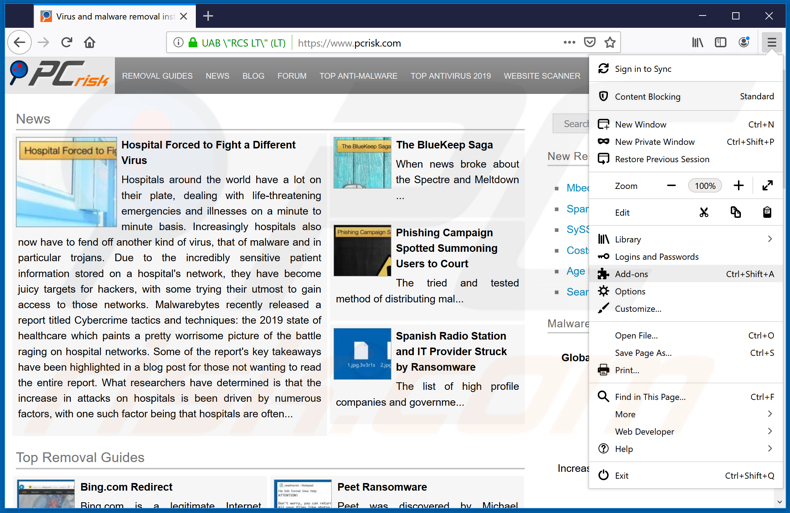
Task: Open Spanish Radio Station ransomware article
Action: [451, 352]
